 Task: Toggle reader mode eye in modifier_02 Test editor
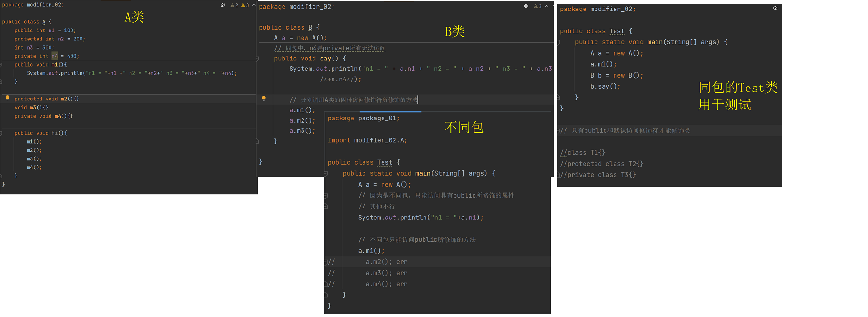pyautogui.click(x=775, y=8)
